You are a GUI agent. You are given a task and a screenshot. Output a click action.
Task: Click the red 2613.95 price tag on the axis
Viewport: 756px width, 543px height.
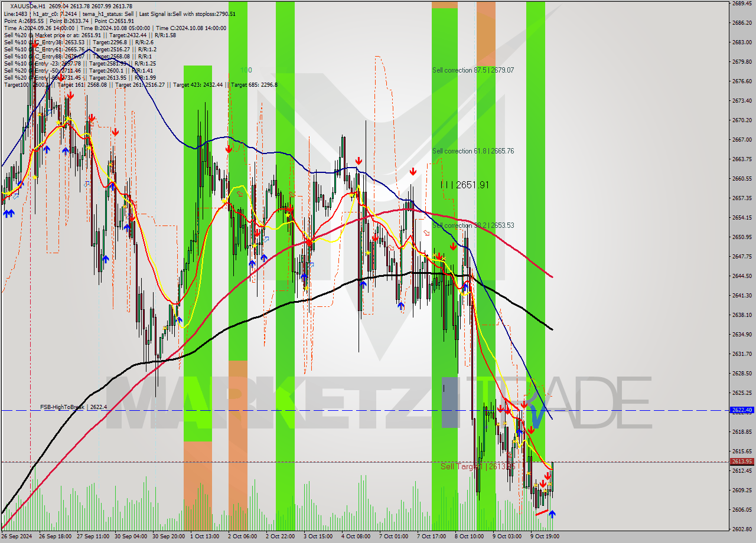(741, 462)
